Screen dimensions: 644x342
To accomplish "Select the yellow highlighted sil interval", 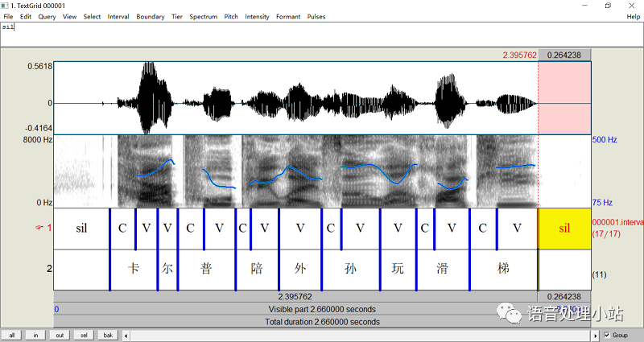I will pyautogui.click(x=565, y=229).
